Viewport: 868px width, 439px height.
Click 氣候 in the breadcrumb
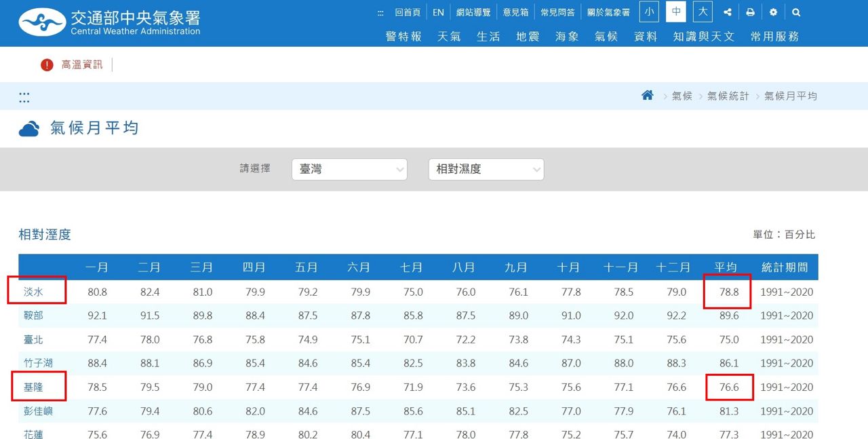pyautogui.click(x=682, y=96)
